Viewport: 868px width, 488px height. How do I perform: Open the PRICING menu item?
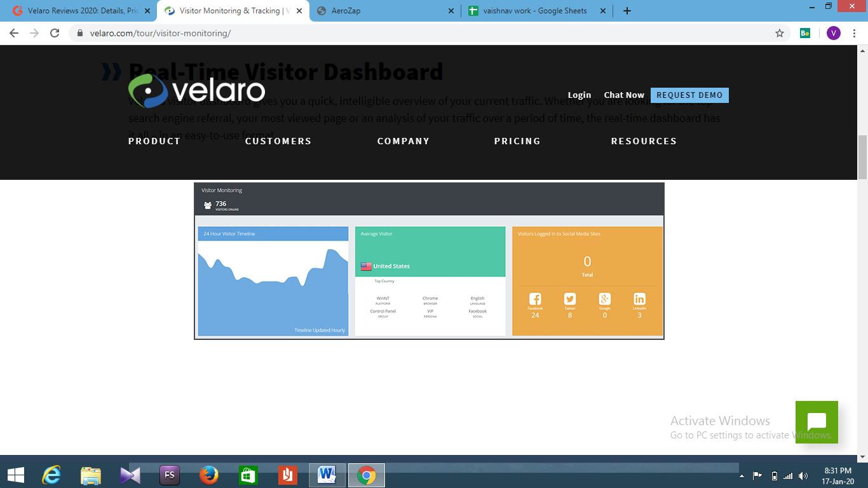click(517, 141)
